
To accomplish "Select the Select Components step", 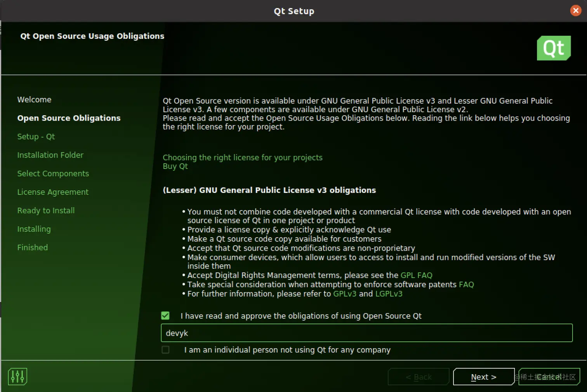I will (x=53, y=173).
